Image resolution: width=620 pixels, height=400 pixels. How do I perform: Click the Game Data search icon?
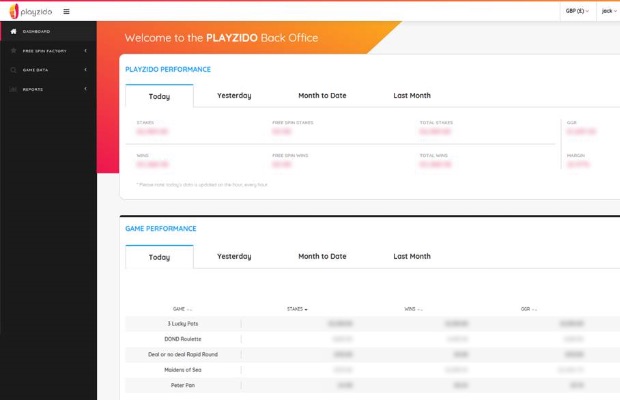click(13, 70)
